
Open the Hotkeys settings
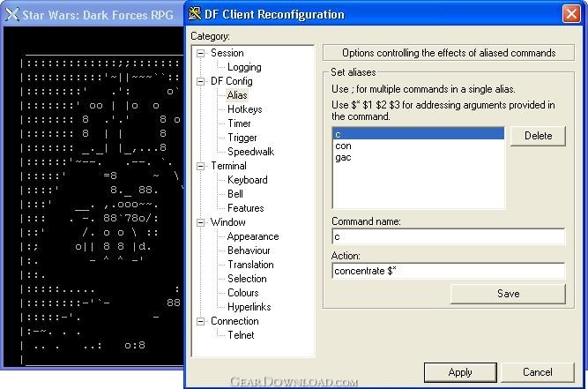coord(244,109)
